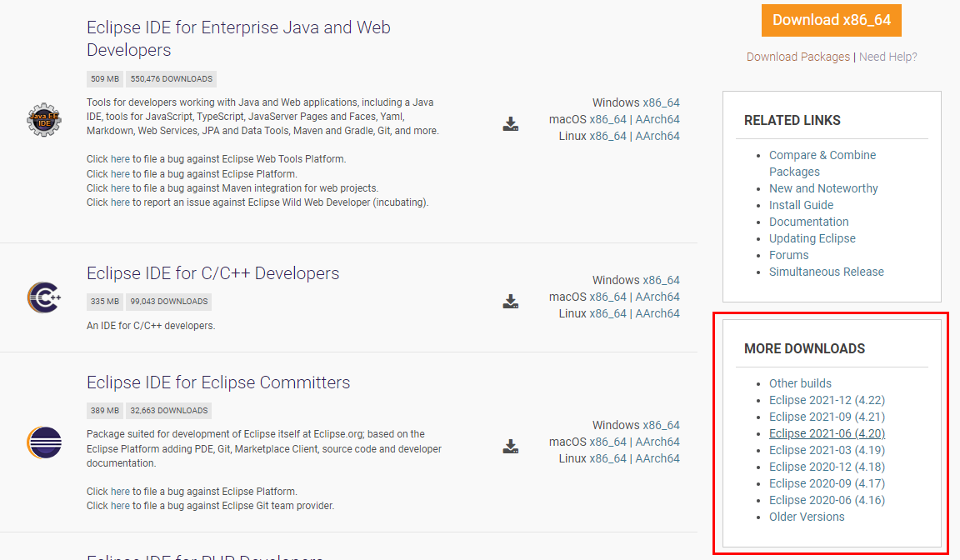Open Eclipse IDE for Enterprise Java and Web Developers title
This screenshot has height=560, width=960.
(x=238, y=38)
